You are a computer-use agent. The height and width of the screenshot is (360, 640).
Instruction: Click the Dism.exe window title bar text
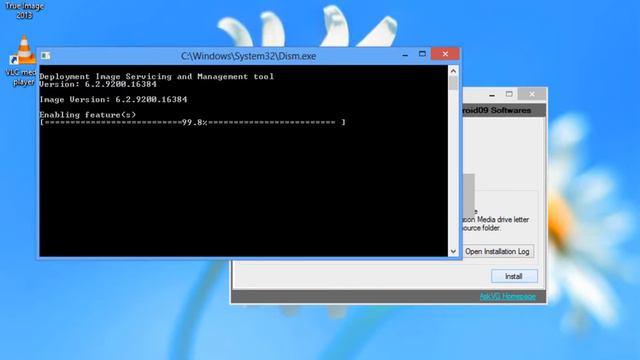(x=248, y=56)
